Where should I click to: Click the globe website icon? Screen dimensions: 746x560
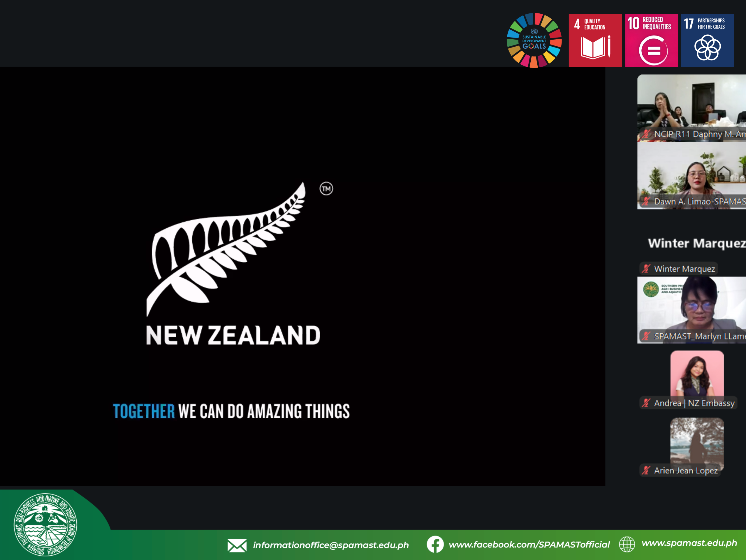click(x=627, y=544)
